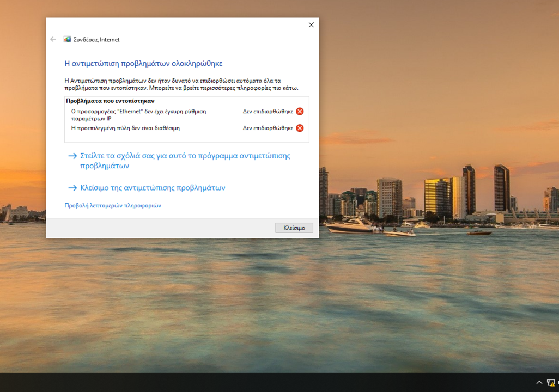Open Προβολή λεπτομερών πληροφοριών link
559x392 pixels.
pyautogui.click(x=113, y=206)
